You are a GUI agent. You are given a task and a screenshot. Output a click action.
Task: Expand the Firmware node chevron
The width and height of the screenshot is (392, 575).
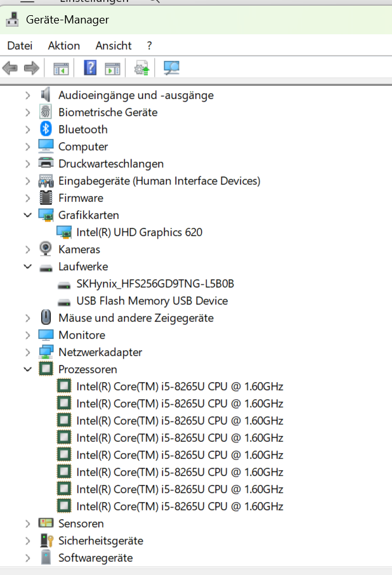(x=28, y=198)
